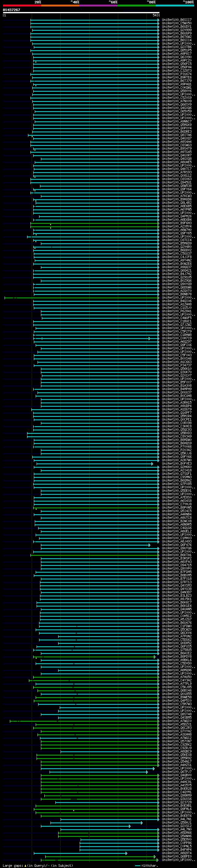The height and width of the screenshot is (868, 197).
Task: Open hit UniRef100_Q4QBV0
Action: point(176,775)
